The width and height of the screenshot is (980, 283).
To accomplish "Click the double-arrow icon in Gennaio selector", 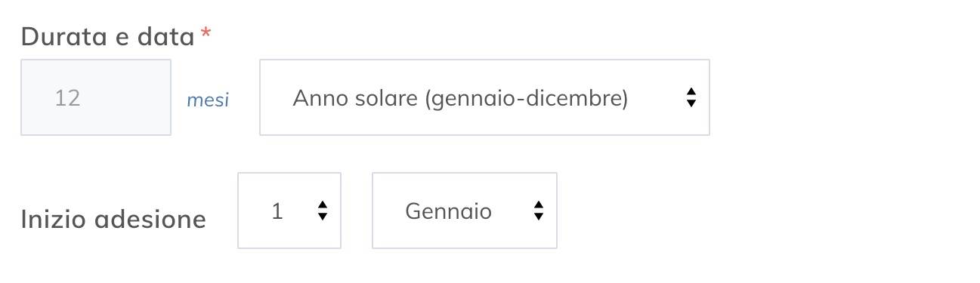I will pyautogui.click(x=538, y=211).
